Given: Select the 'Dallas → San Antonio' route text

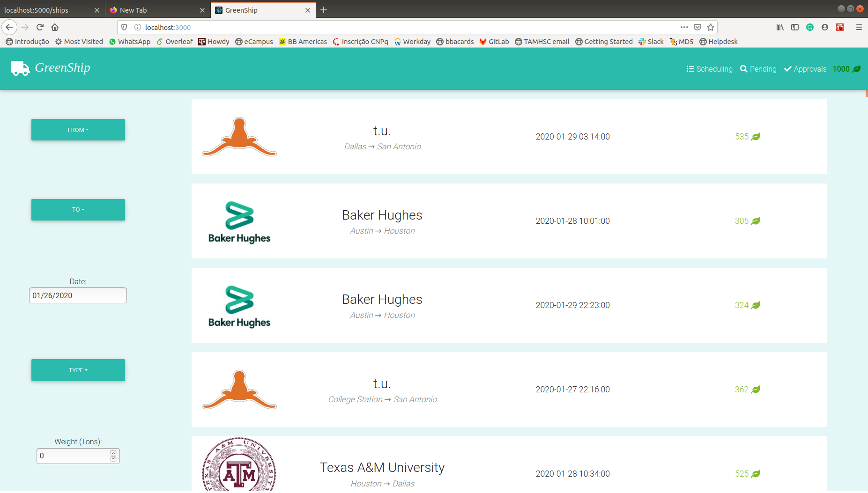Looking at the screenshot, I should [x=382, y=147].
